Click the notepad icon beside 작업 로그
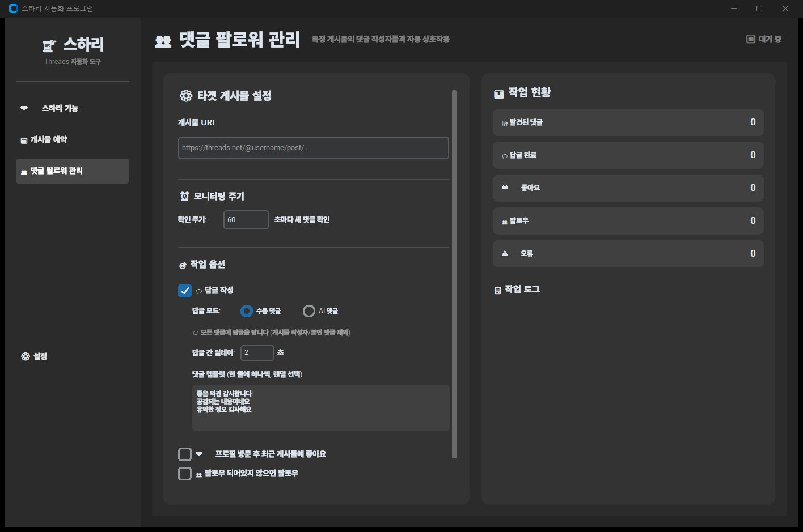Image resolution: width=803 pixels, height=532 pixels. 498,290
